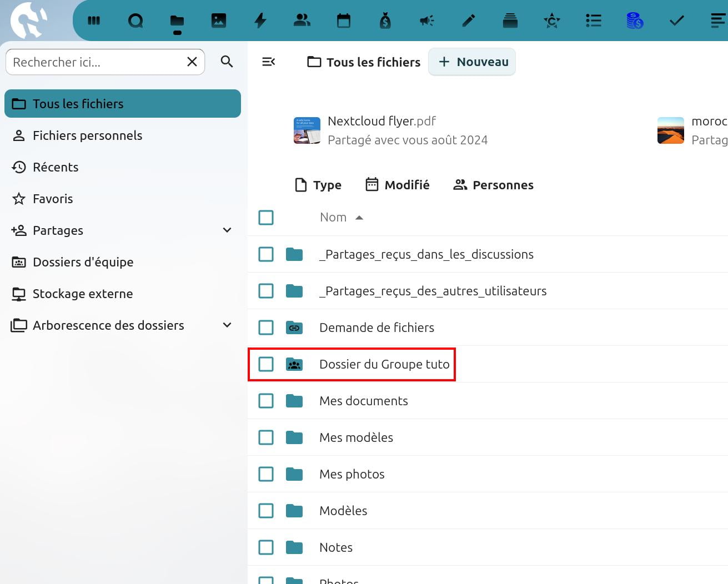Viewport: 728px width, 584px height.
Task: Open the 'Demande de fichiers' folder
Action: click(376, 328)
